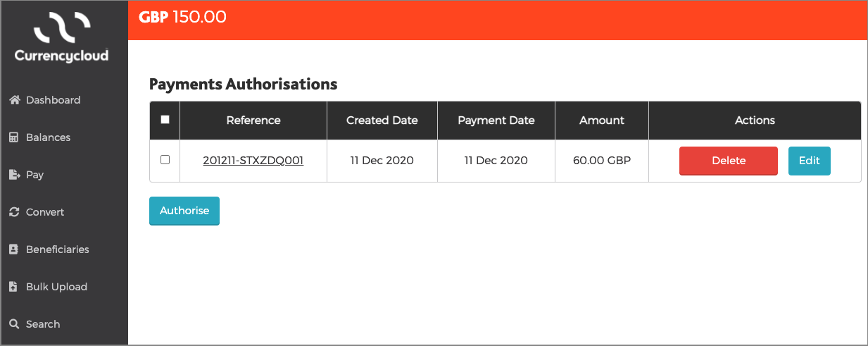868x346 pixels.
Task: Delete the 60.00 GBP payment
Action: [x=728, y=161]
